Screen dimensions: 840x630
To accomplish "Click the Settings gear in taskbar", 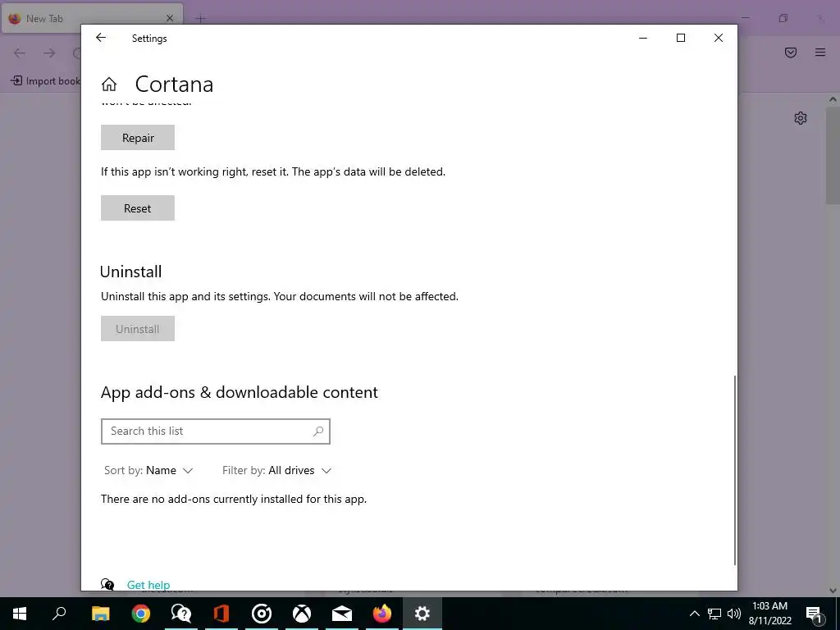I will point(422,614).
